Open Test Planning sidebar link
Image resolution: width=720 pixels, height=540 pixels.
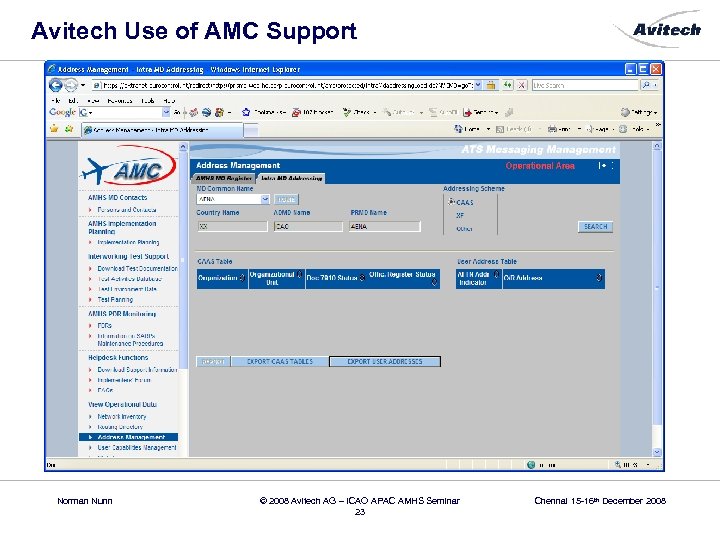click(x=115, y=299)
